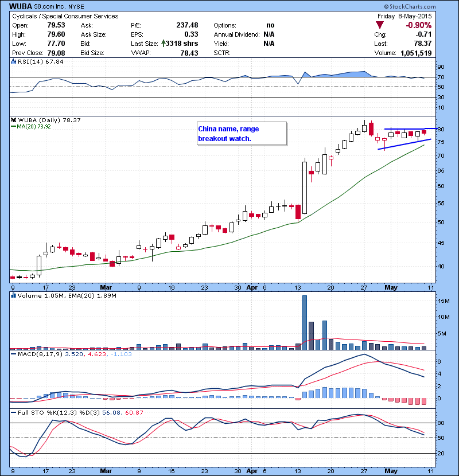Click the SCTR label
This screenshot has width=459, height=476.
(222, 53)
